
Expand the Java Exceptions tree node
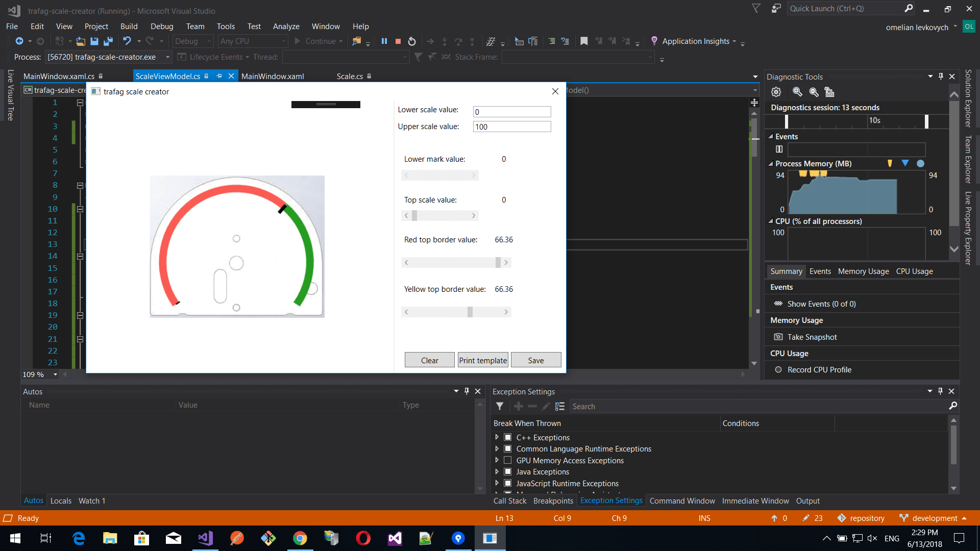497,471
